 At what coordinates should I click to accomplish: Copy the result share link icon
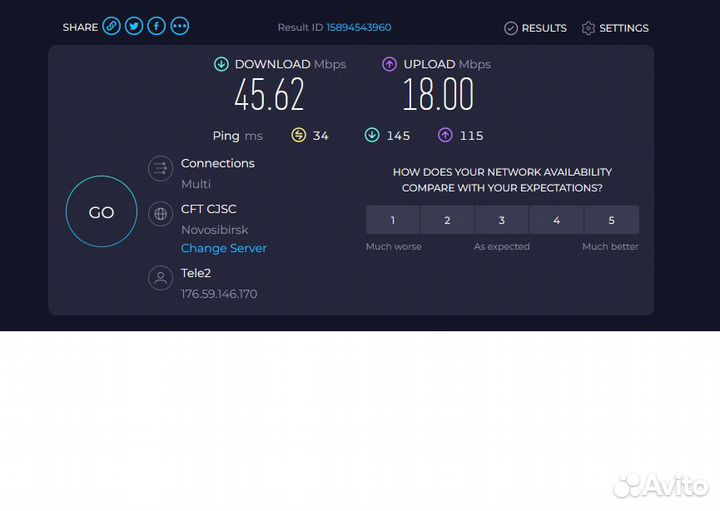coord(111,26)
